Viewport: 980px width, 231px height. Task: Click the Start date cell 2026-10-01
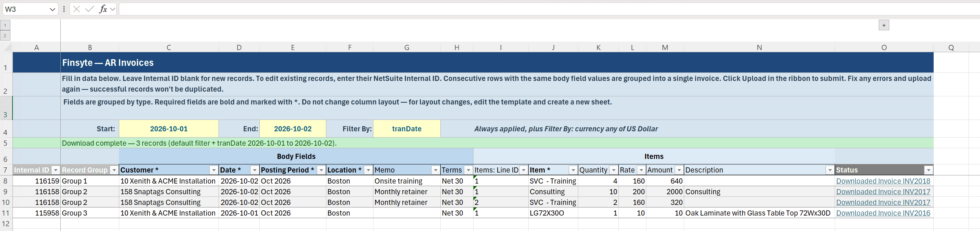tap(168, 129)
